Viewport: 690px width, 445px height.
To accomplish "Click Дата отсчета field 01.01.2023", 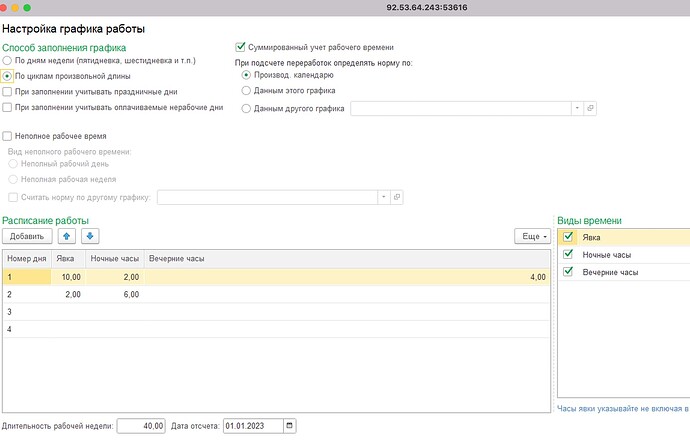I will [x=253, y=426].
